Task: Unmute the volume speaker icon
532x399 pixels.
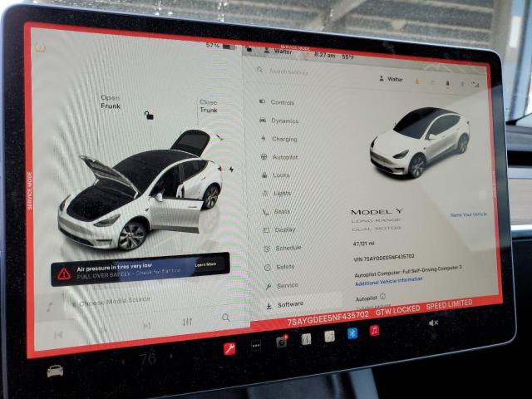Action: point(433,323)
